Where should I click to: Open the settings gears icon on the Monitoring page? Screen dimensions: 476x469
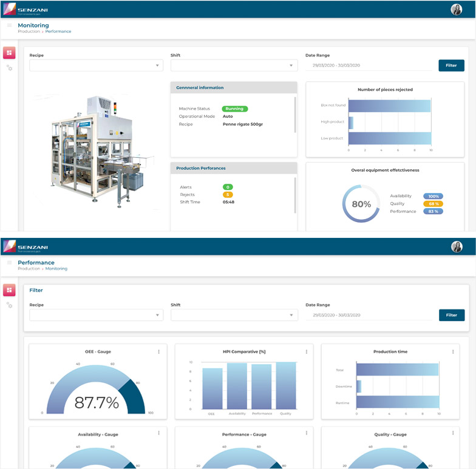tap(10, 68)
